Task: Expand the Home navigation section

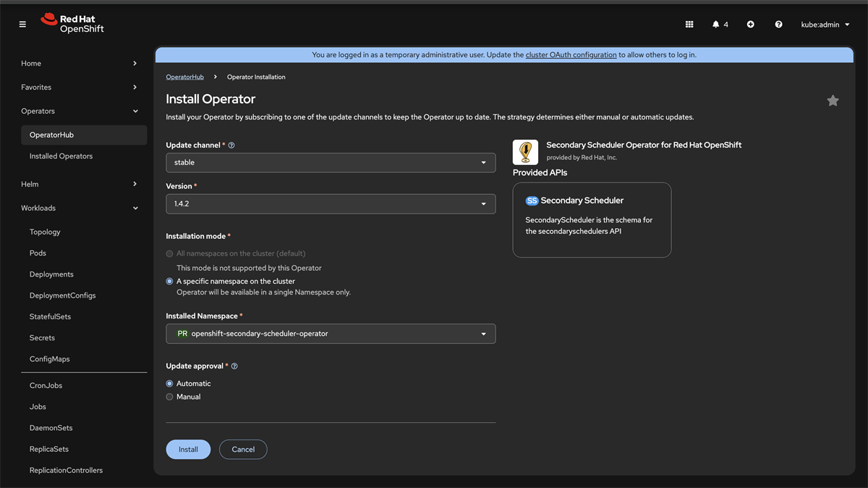Action: tap(79, 64)
